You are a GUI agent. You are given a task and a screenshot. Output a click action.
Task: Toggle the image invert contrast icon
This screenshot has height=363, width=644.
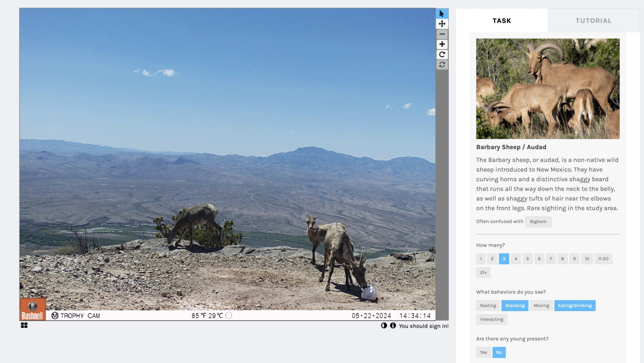pyautogui.click(x=384, y=326)
